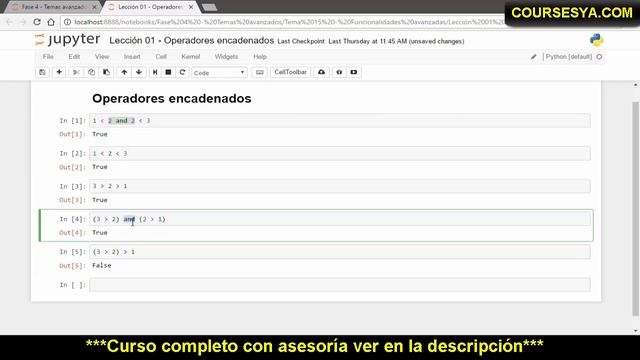
Task: Select the Lección 01 browser tab
Action: point(149,7)
